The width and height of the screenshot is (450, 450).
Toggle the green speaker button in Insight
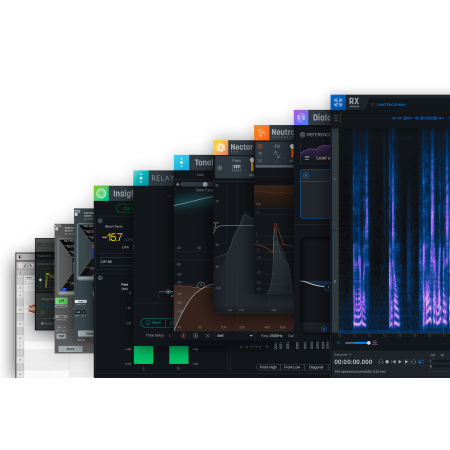(125, 208)
